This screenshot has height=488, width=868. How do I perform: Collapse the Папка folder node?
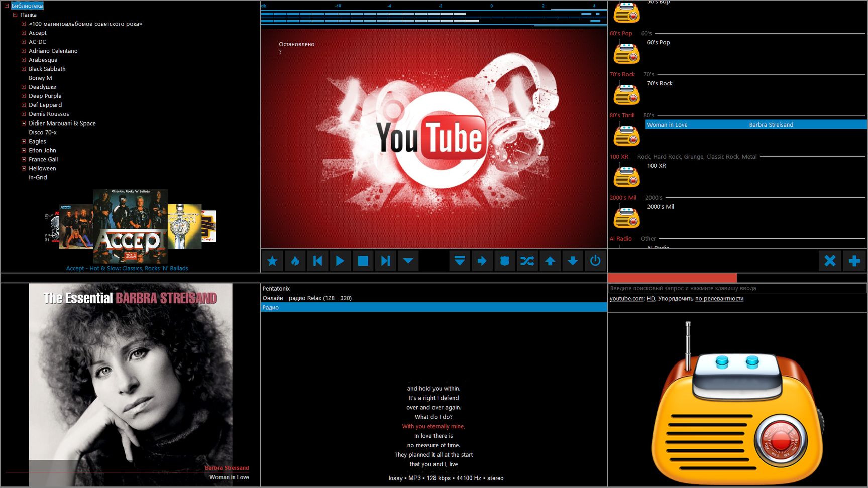[15, 15]
